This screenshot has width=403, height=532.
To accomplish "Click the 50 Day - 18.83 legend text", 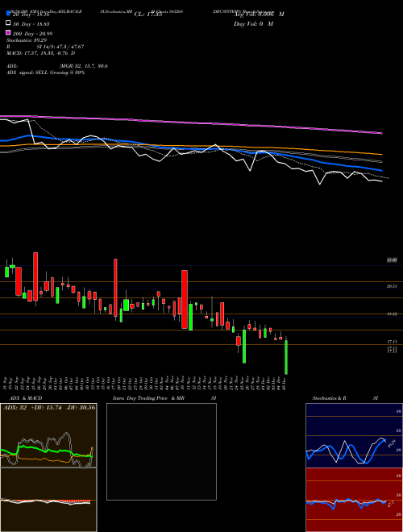I will pos(31,23).
